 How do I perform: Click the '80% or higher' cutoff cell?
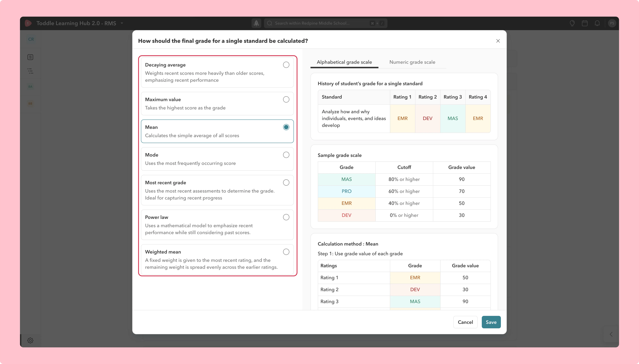coord(404,179)
